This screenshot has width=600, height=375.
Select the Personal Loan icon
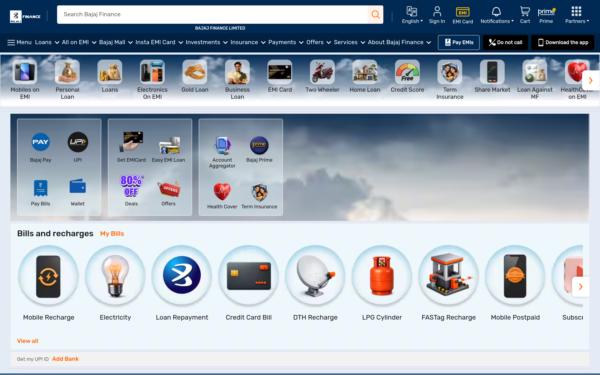[67, 72]
